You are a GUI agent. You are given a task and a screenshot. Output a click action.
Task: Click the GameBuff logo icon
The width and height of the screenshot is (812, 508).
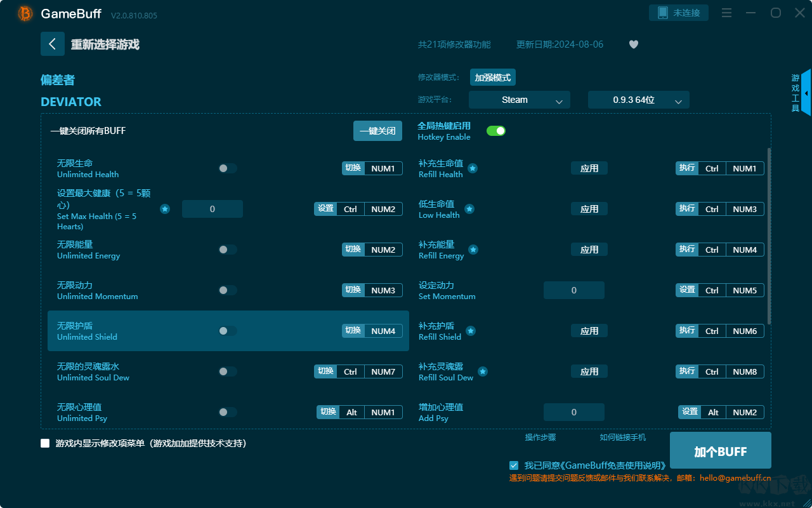tap(25, 13)
